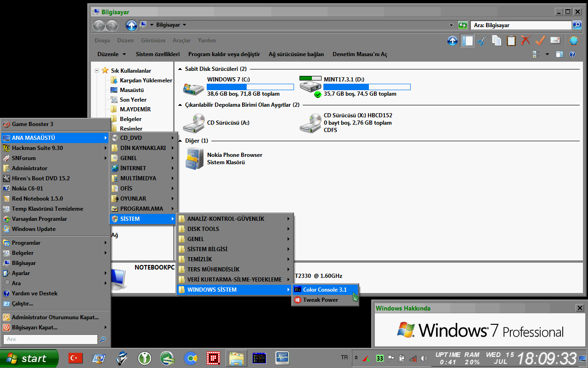Click Ağ sürücüsüne bağlan
The image size is (588, 368).
coord(296,54)
